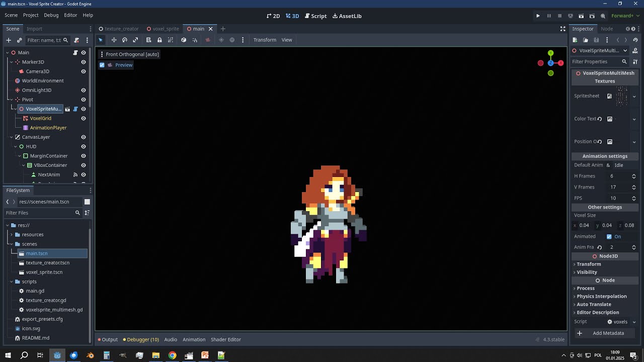The width and height of the screenshot is (644, 362).
Task: Open the object history icon in Inspector
Action: (x=635, y=40)
